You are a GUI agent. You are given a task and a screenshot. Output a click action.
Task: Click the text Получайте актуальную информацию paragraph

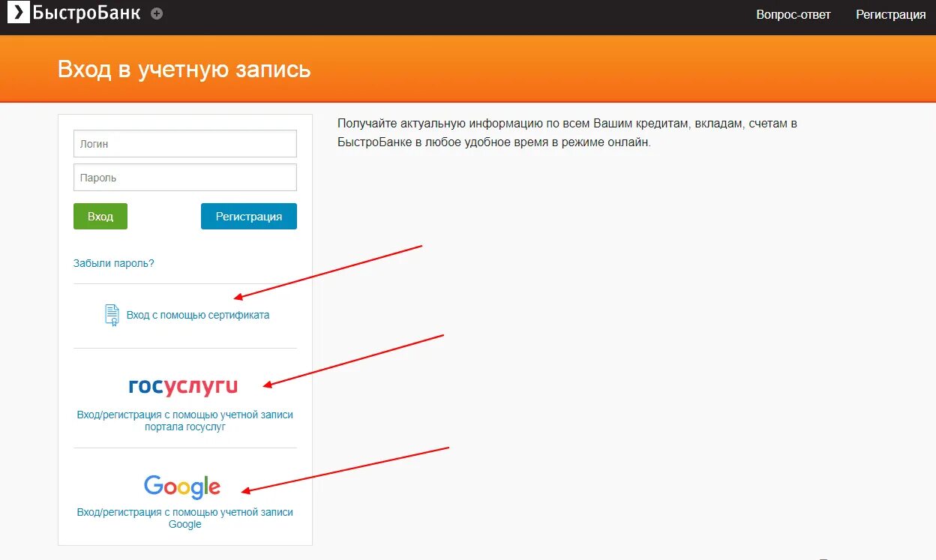(567, 132)
